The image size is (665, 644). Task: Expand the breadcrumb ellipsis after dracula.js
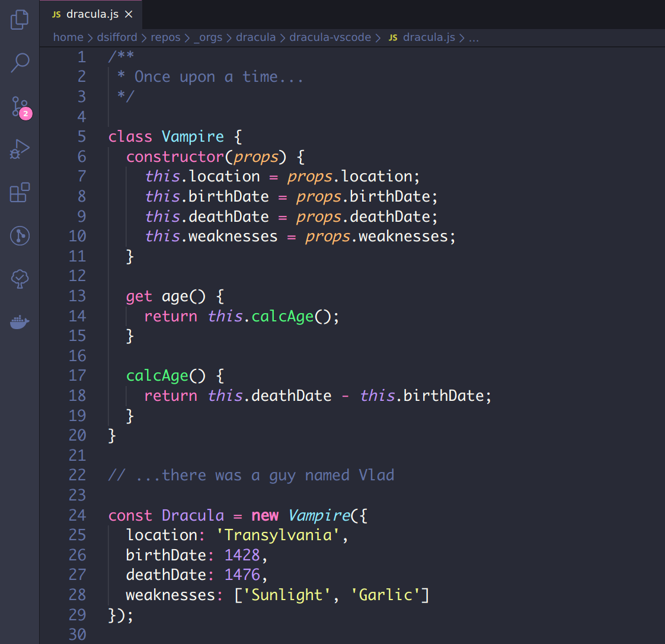[x=474, y=37]
